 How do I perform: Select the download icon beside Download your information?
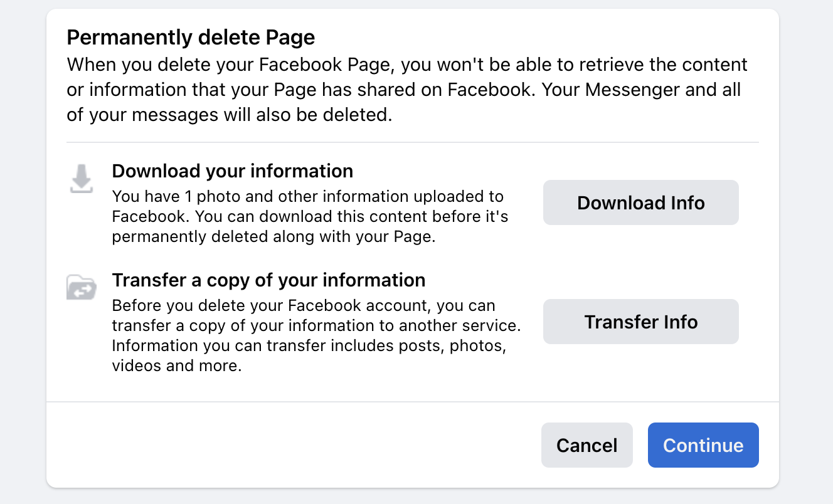coord(81,179)
